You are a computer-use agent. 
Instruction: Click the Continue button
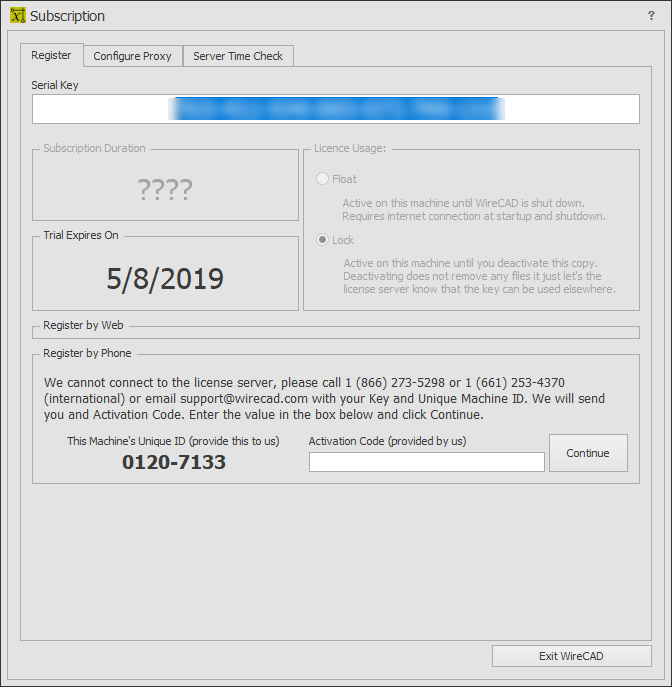coord(588,453)
